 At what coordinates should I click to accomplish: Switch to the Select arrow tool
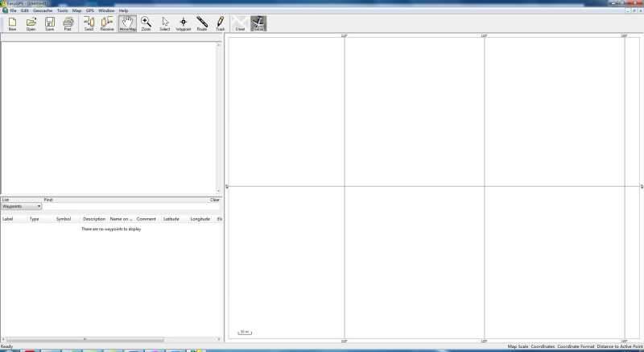click(x=165, y=23)
